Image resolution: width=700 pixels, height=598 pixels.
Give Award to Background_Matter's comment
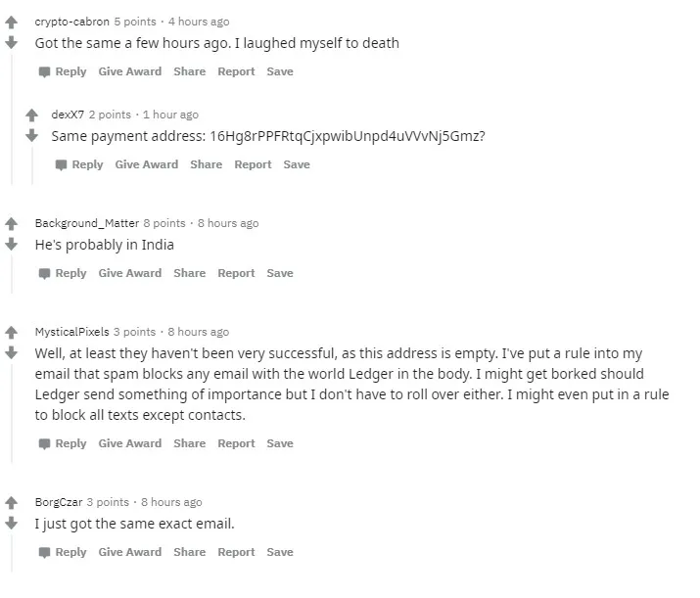[130, 273]
